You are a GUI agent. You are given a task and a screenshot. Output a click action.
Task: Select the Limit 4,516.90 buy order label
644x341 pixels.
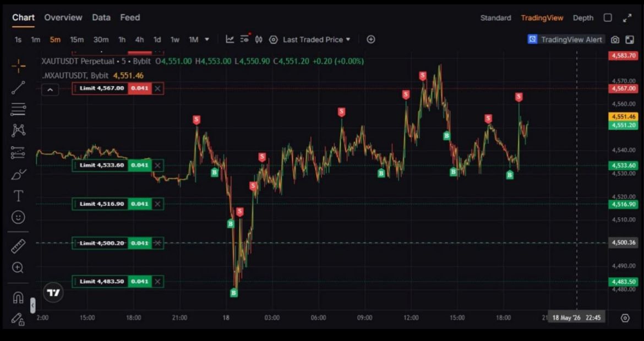[x=101, y=204]
